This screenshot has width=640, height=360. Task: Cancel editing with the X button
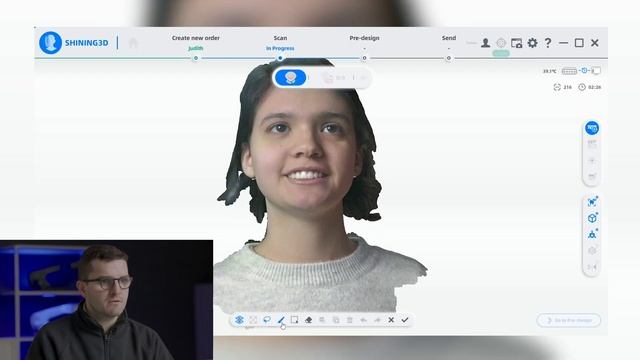pyautogui.click(x=391, y=320)
